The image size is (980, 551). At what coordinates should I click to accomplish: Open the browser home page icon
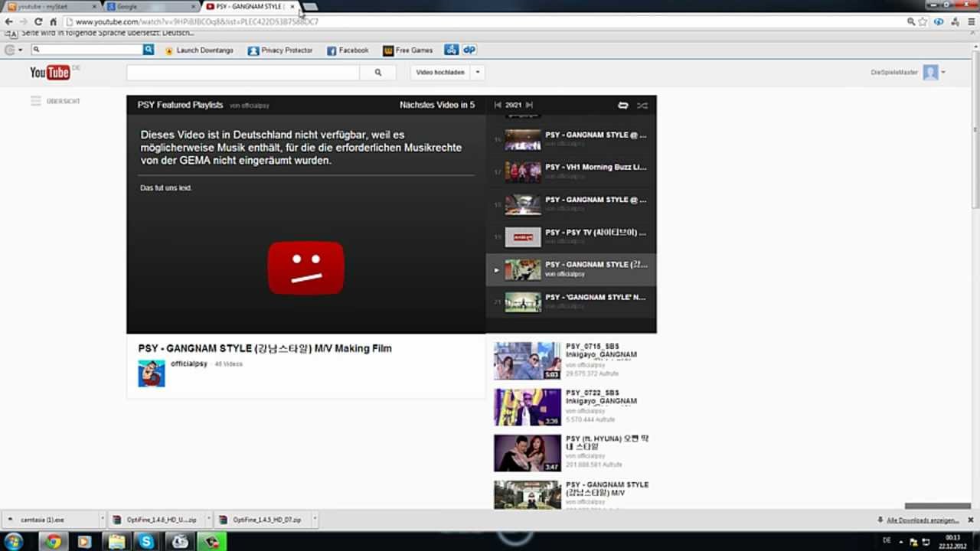coord(53,21)
